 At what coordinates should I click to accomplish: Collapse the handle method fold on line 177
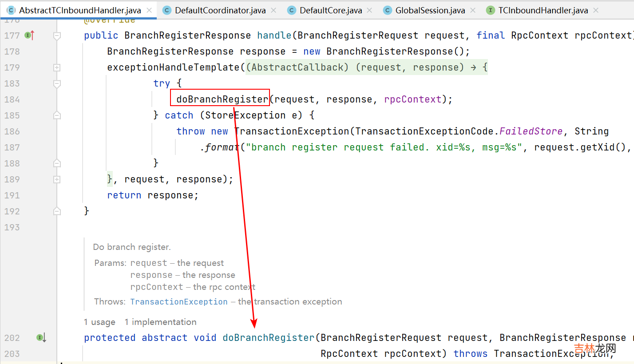57,36
